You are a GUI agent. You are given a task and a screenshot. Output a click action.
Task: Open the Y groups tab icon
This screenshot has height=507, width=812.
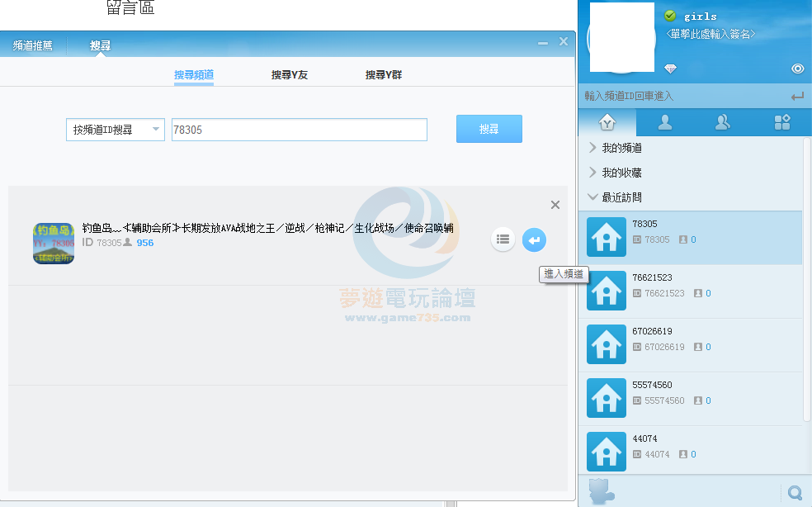coord(723,123)
